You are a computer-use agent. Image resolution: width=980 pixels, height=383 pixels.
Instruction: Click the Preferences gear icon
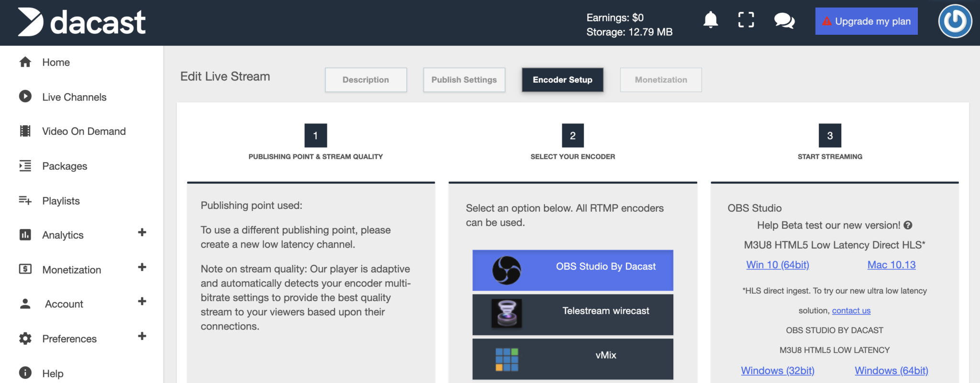pos(25,339)
